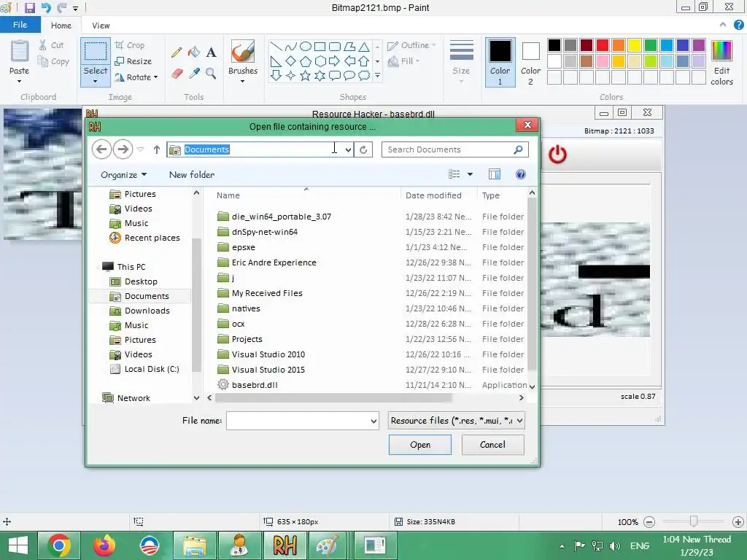747x560 pixels.
Task: Open the change view options dropdown arrow
Action: pos(470,174)
